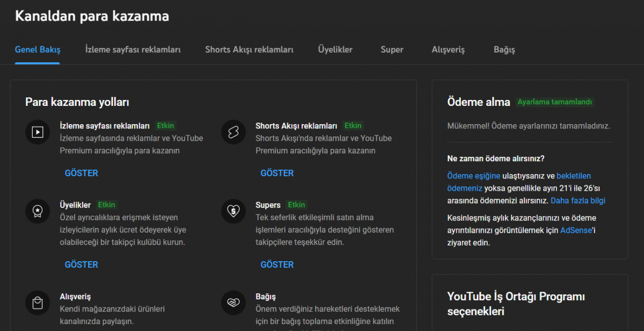Click GÖSTER under Üyelikler
The height and width of the screenshot is (331, 644).
point(82,264)
